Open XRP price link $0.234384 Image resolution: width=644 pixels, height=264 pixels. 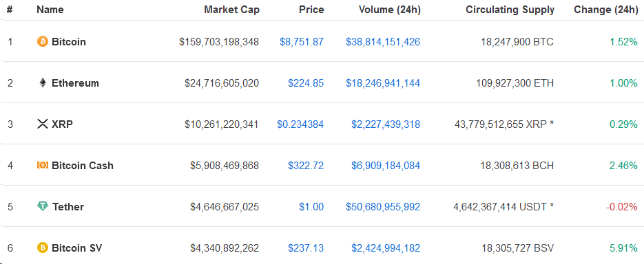tap(300, 124)
